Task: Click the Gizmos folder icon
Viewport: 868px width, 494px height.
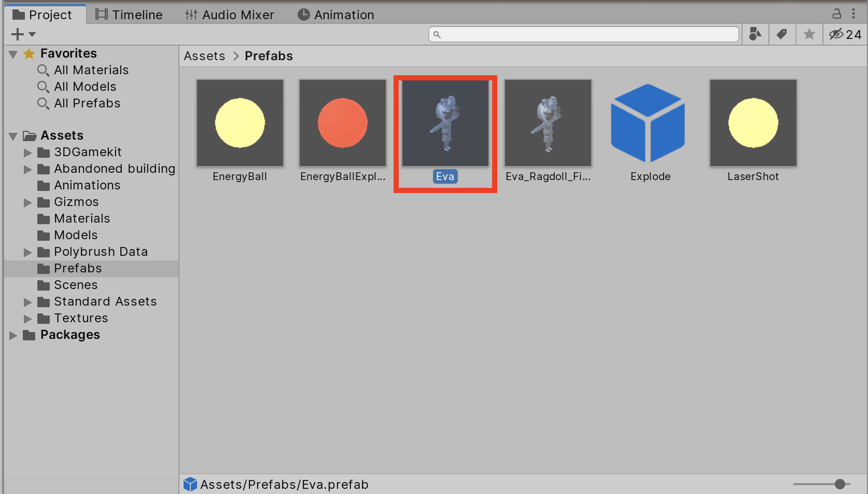Action: [44, 202]
